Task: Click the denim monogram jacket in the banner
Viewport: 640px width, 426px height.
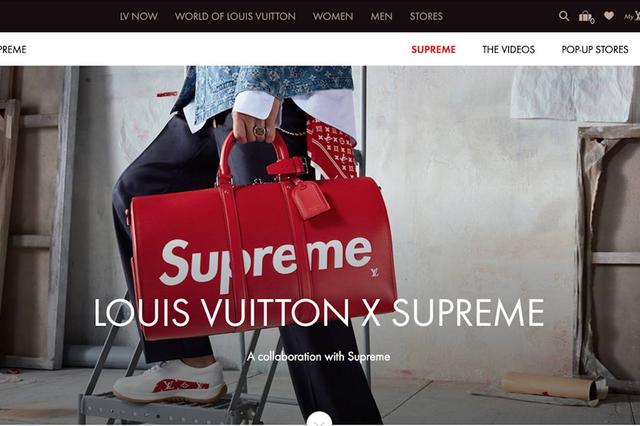Action: [269, 88]
